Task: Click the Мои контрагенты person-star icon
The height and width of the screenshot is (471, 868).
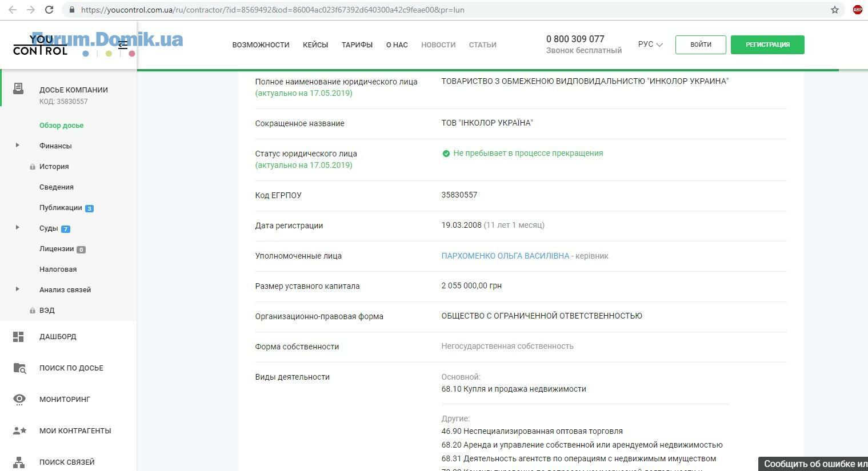Action: pyautogui.click(x=19, y=431)
